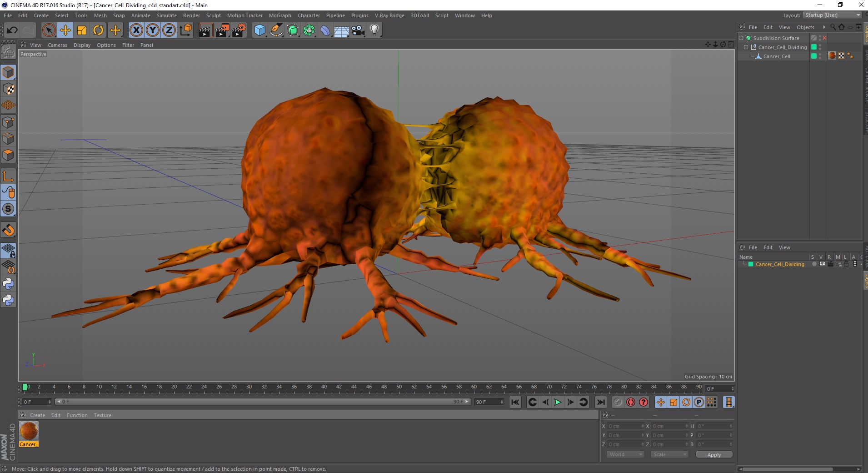Open Edit Render Settings gear clapperboard
The image size is (868, 473).
pyautogui.click(x=239, y=30)
